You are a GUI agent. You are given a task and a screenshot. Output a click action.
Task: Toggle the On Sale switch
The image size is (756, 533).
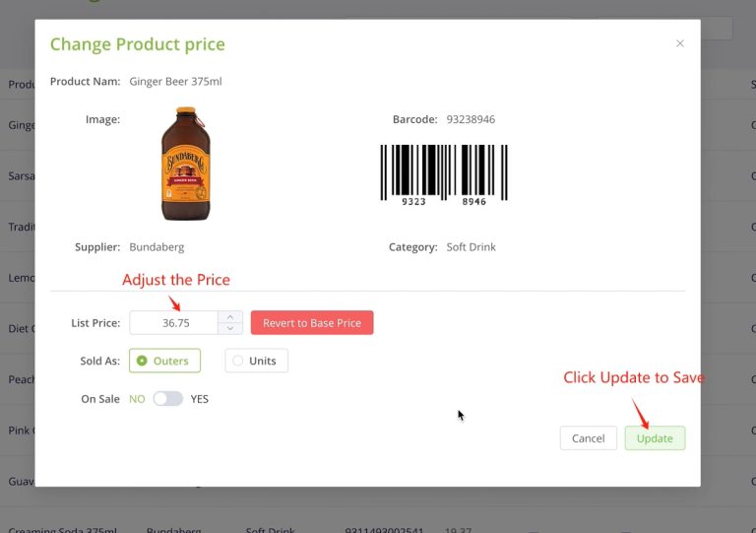[167, 399]
